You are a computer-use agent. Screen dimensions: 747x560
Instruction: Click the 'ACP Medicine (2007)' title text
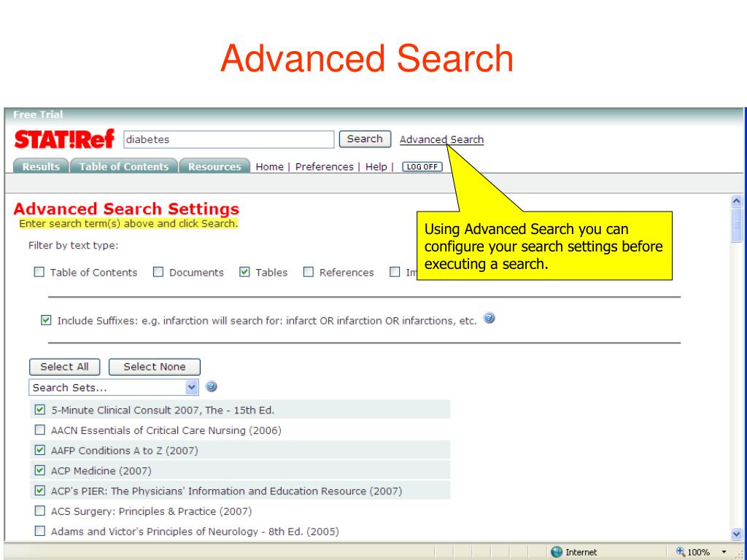[x=101, y=470]
